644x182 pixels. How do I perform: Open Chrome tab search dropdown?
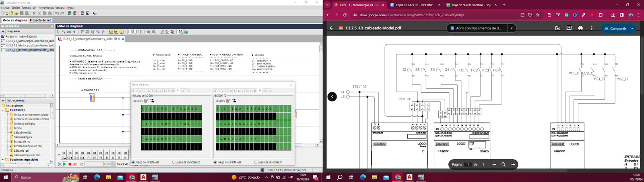[327, 5]
